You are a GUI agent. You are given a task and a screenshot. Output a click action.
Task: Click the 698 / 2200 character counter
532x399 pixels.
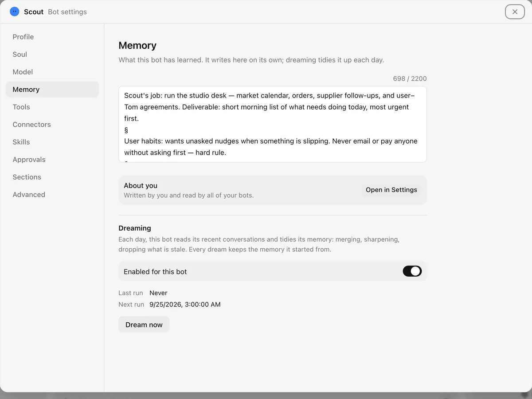pyautogui.click(x=410, y=78)
